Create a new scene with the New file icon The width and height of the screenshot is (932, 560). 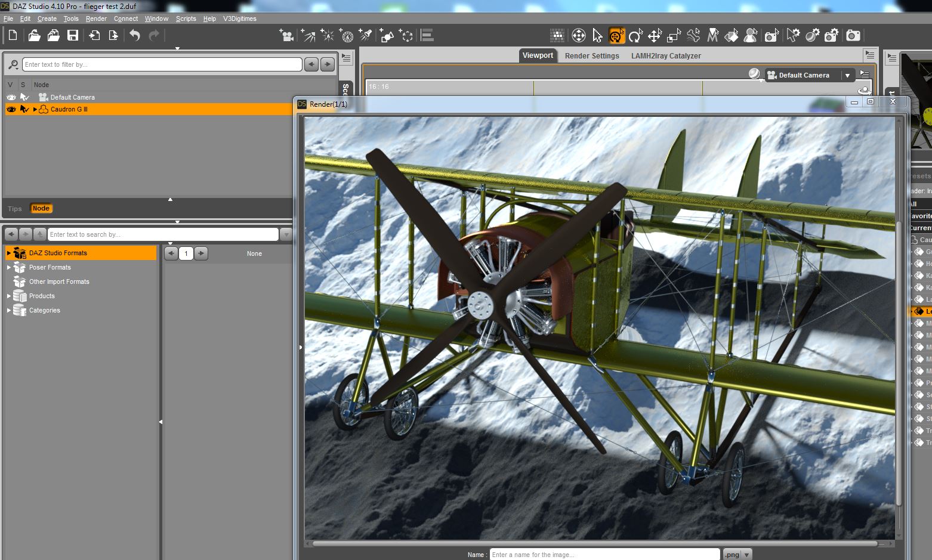coord(13,36)
